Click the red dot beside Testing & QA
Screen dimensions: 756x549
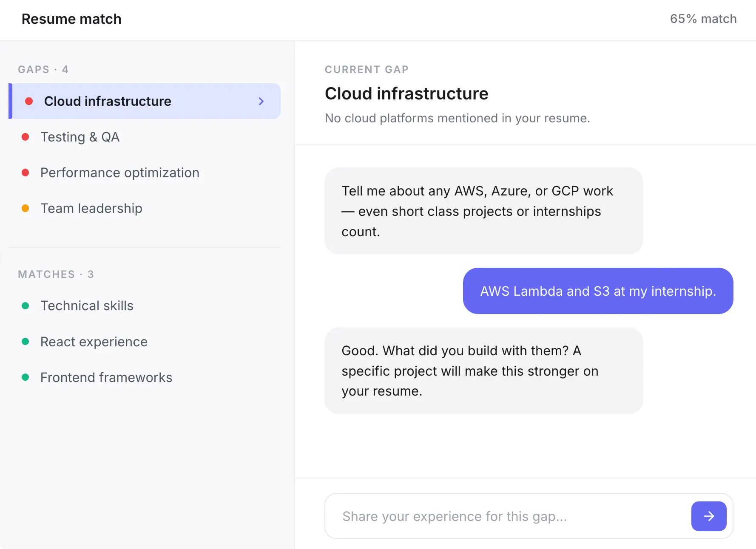pos(25,137)
